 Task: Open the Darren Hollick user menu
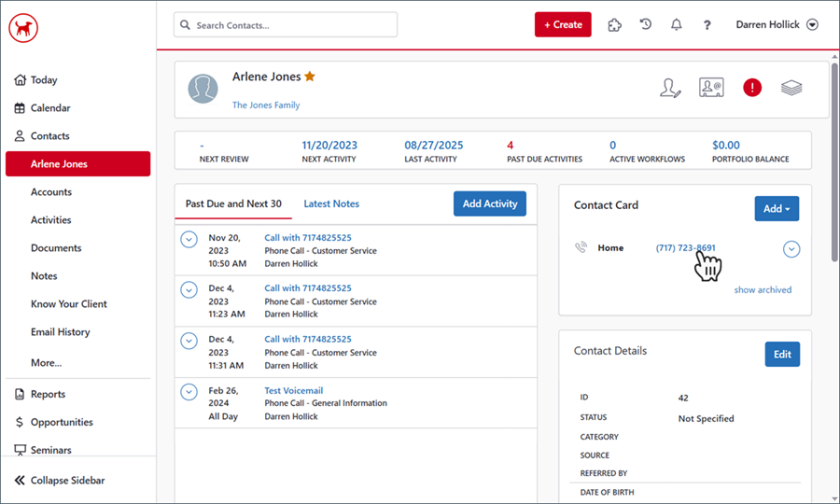point(776,25)
